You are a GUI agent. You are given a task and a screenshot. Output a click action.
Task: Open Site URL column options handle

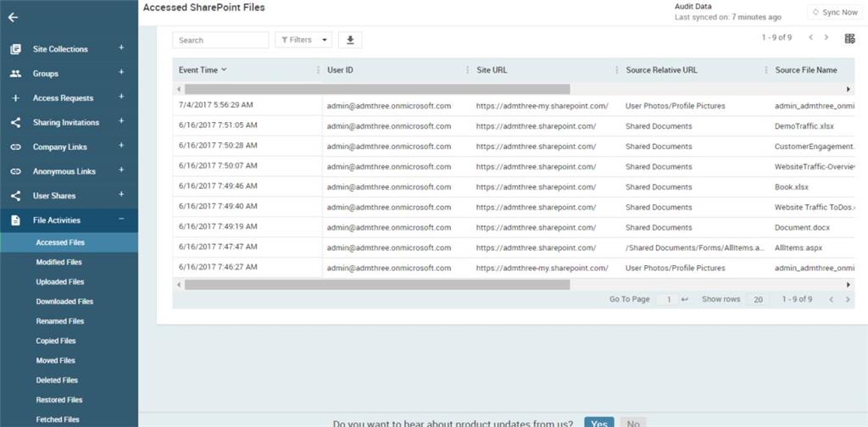click(617, 70)
